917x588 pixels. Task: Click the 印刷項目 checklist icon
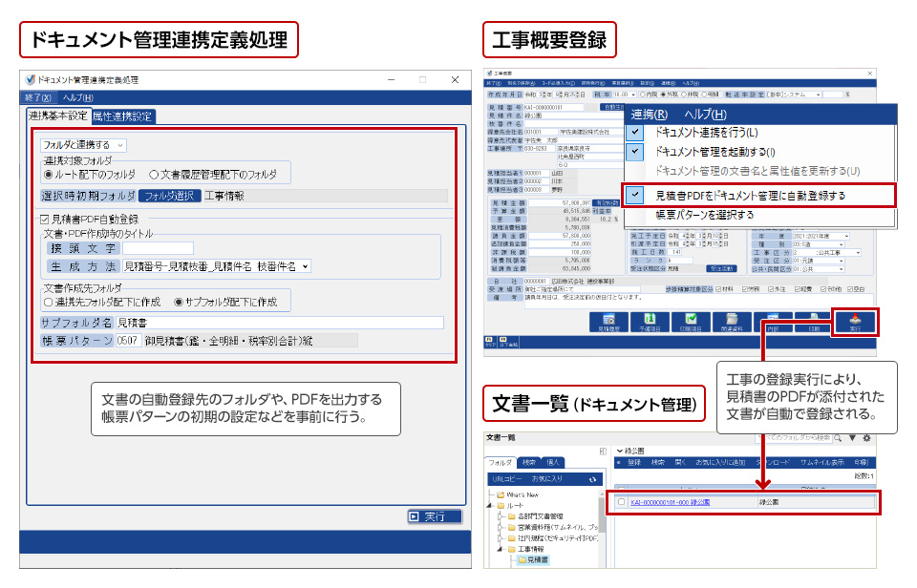(691, 321)
